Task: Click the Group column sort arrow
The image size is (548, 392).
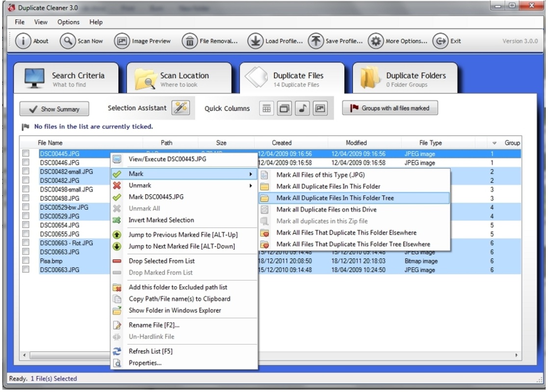Action: coord(495,143)
